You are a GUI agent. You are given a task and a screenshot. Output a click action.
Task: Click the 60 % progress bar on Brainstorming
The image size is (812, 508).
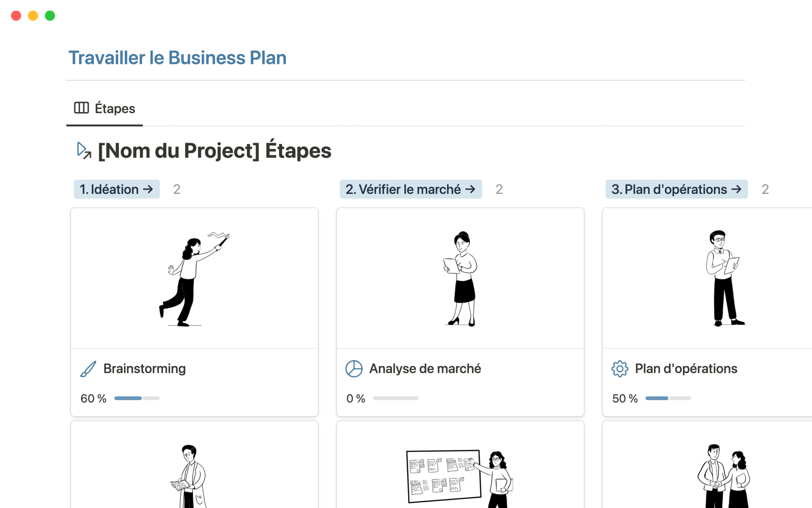[x=137, y=398]
